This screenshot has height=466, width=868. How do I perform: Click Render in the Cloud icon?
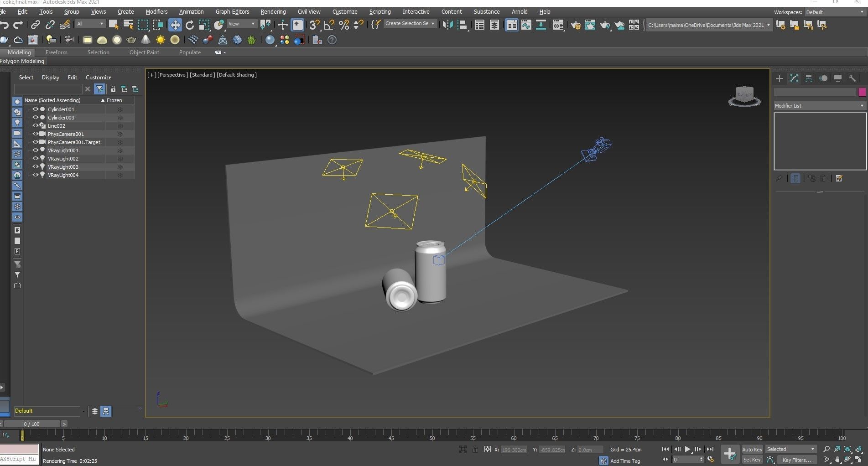coord(619,25)
